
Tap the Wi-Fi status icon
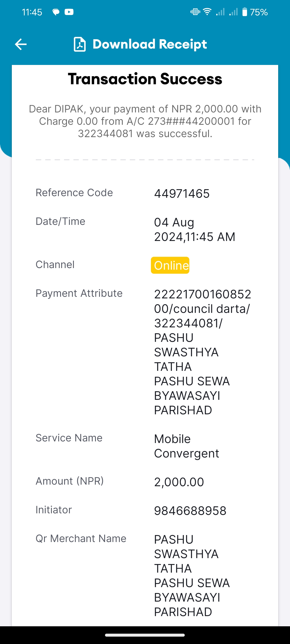[207, 12]
